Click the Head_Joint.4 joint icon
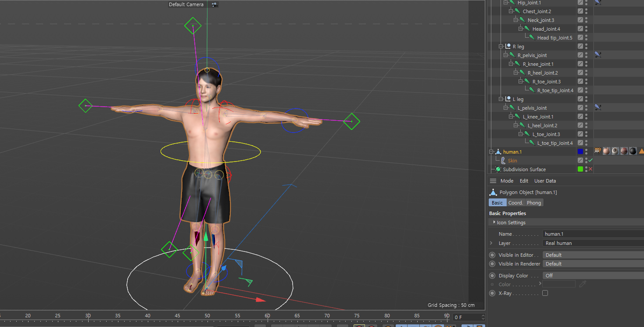Screen dimensions: 644x327 [527, 29]
